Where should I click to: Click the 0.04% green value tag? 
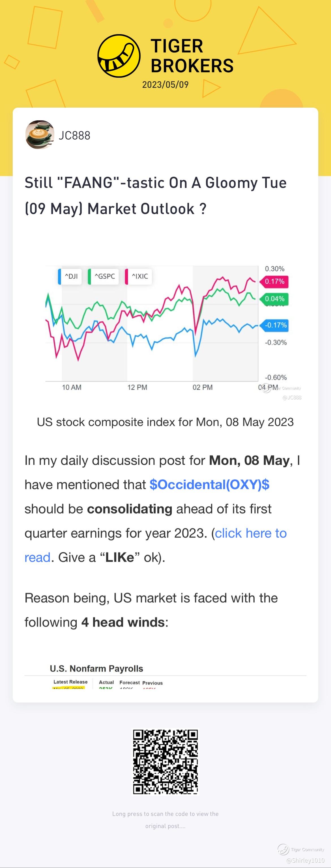point(274,299)
